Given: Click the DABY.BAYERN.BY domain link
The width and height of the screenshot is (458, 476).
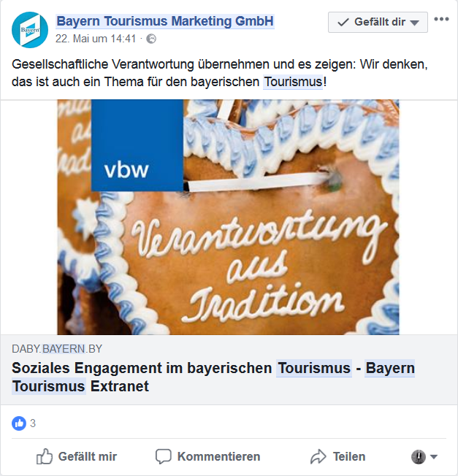Looking at the screenshot, I should (57, 349).
